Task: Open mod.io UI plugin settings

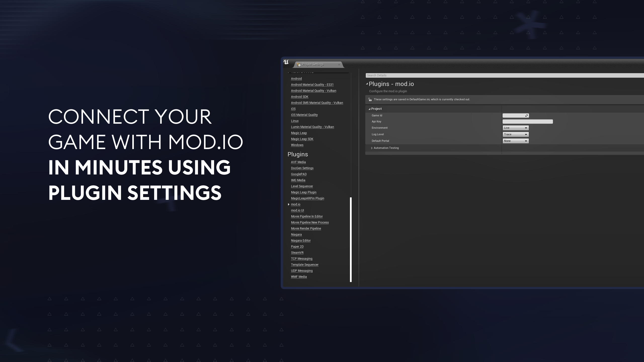Action: (297, 210)
